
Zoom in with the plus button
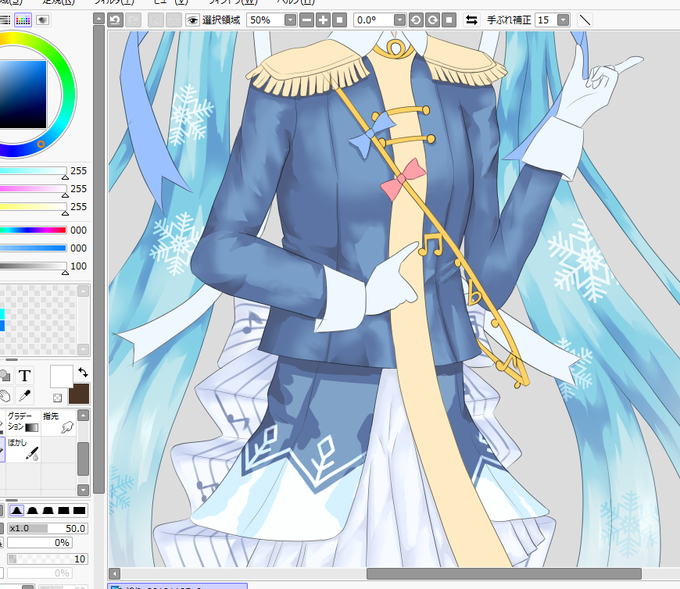pyautogui.click(x=323, y=20)
